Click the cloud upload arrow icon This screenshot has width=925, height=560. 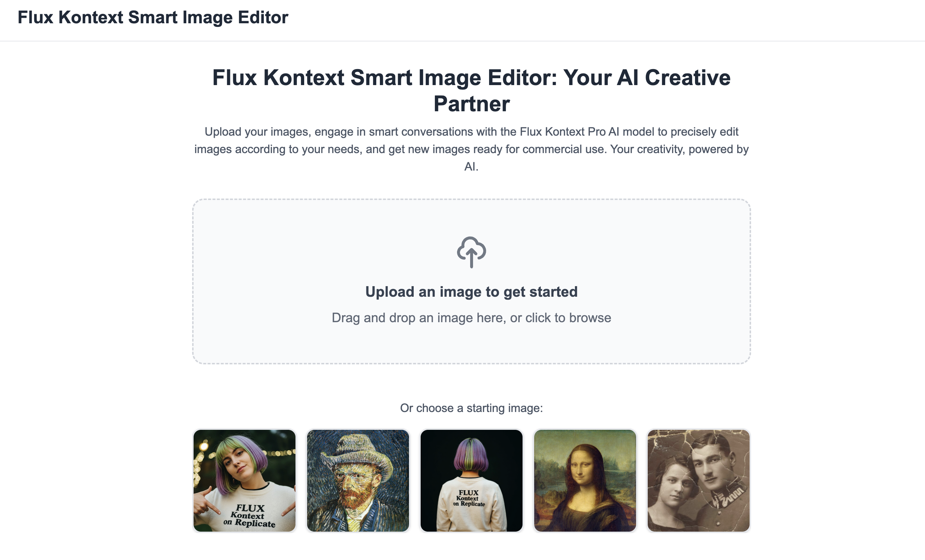[471, 252]
